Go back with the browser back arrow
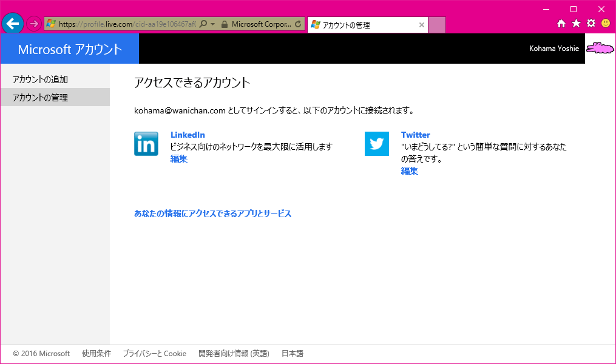The image size is (616, 364). point(13,24)
